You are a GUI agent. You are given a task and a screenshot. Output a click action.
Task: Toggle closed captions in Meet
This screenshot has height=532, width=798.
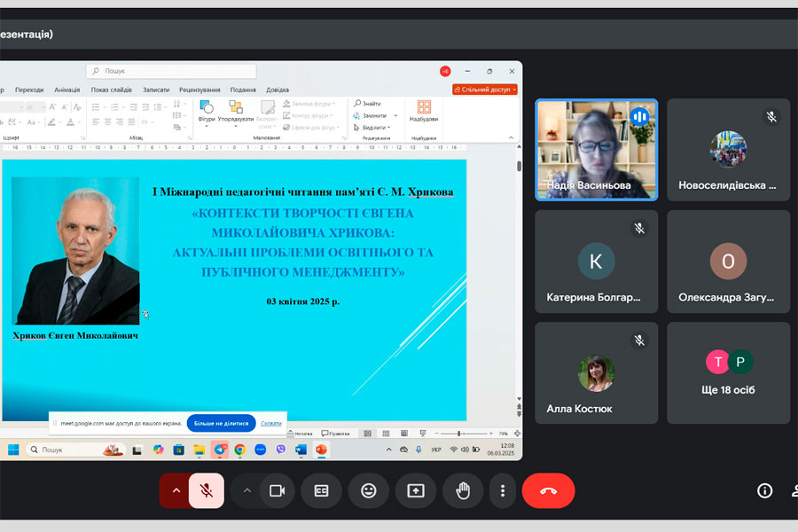(x=321, y=490)
